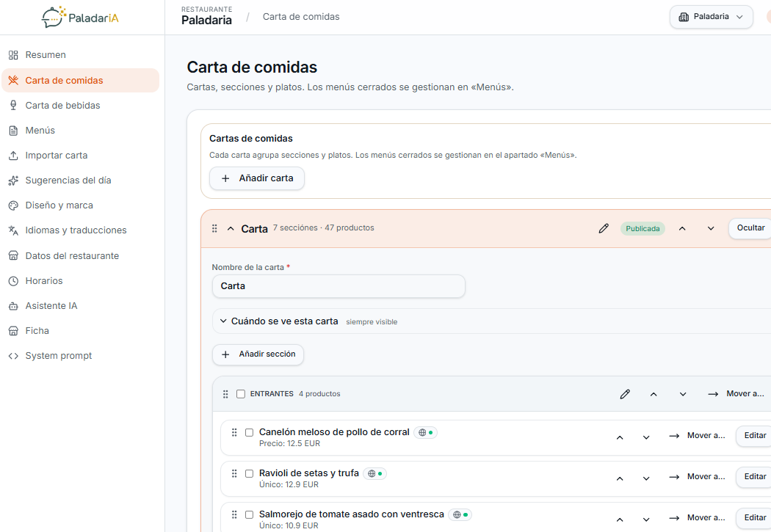
Task: Move Canelón meloso up
Action: 620,437
